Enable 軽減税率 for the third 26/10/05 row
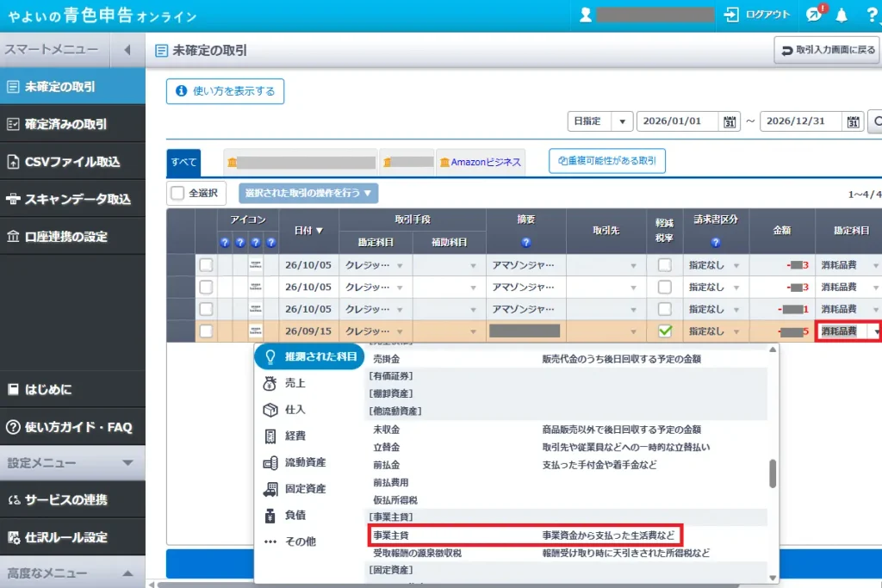This screenshot has width=882, height=588. (665, 308)
